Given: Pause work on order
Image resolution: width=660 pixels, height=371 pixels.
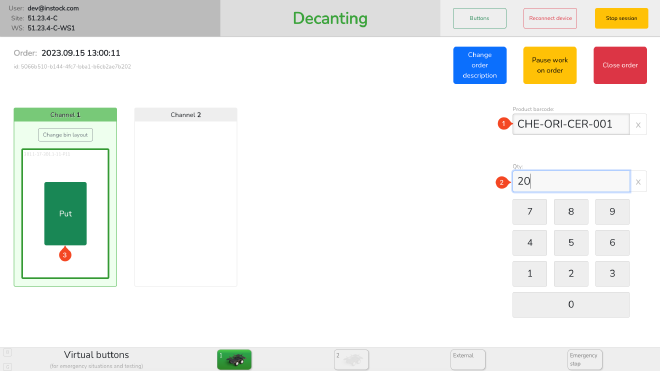Looking at the screenshot, I should pyautogui.click(x=550, y=65).
